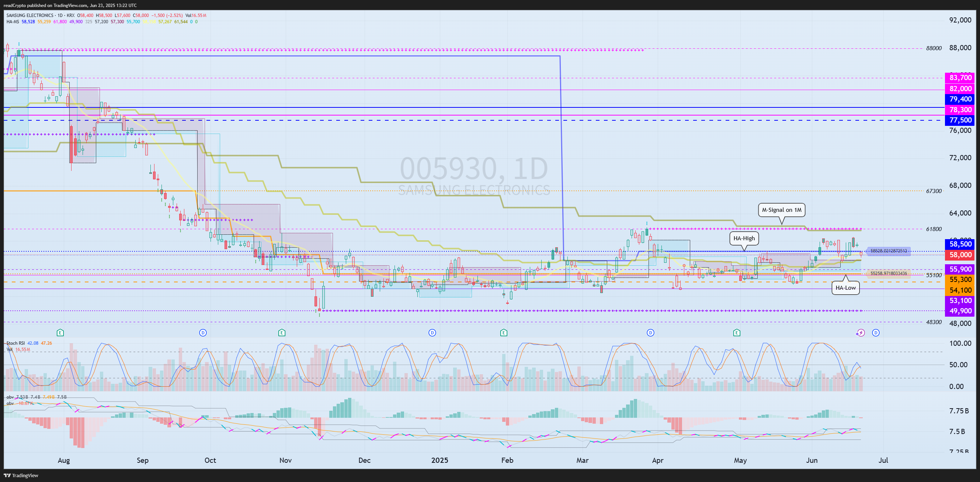Click the second obv legend showing -10.67K
This screenshot has height=482, width=980.
pyautogui.click(x=20, y=403)
